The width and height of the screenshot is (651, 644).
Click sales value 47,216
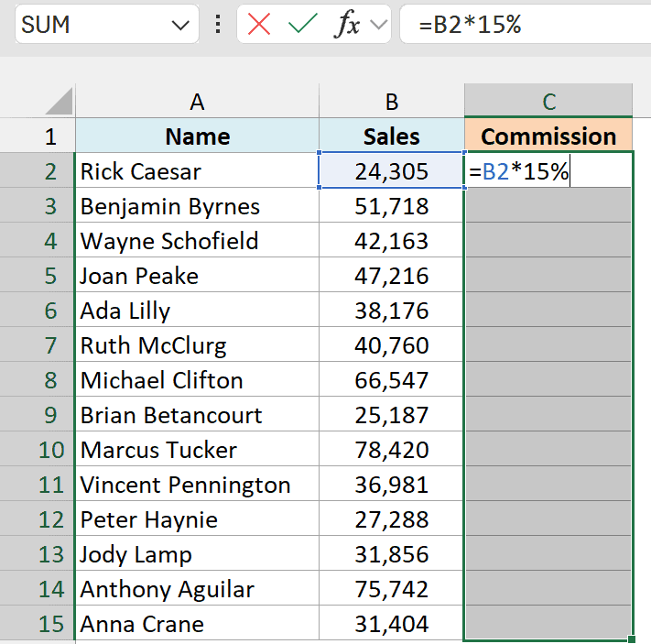point(392,275)
